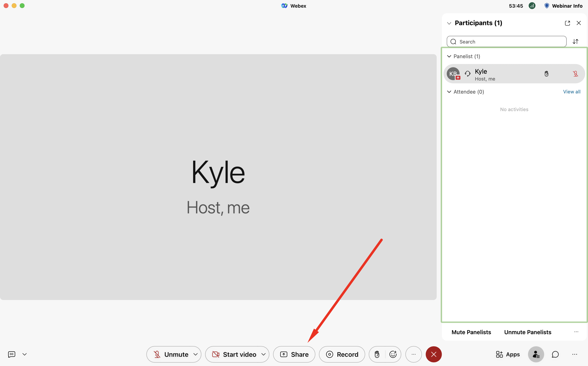Sort the participants list
The image size is (588, 366).
tap(575, 42)
